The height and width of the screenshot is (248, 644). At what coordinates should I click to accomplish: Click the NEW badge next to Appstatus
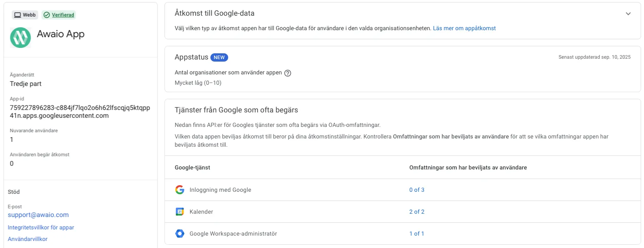(x=219, y=57)
